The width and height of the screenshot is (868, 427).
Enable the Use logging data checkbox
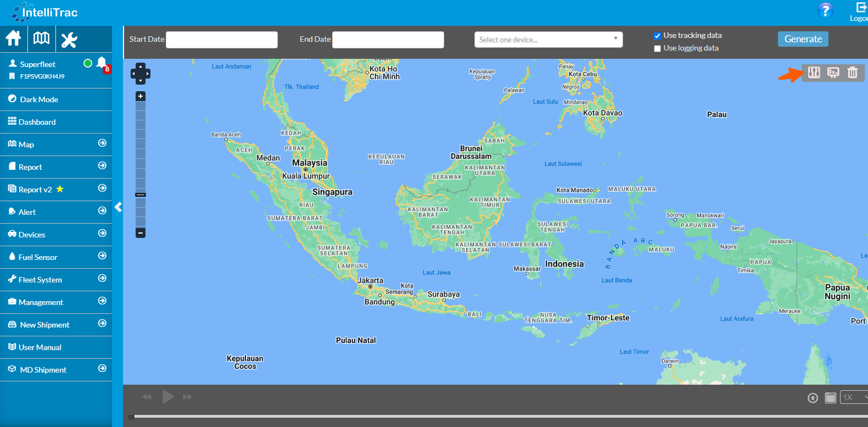pyautogui.click(x=657, y=48)
